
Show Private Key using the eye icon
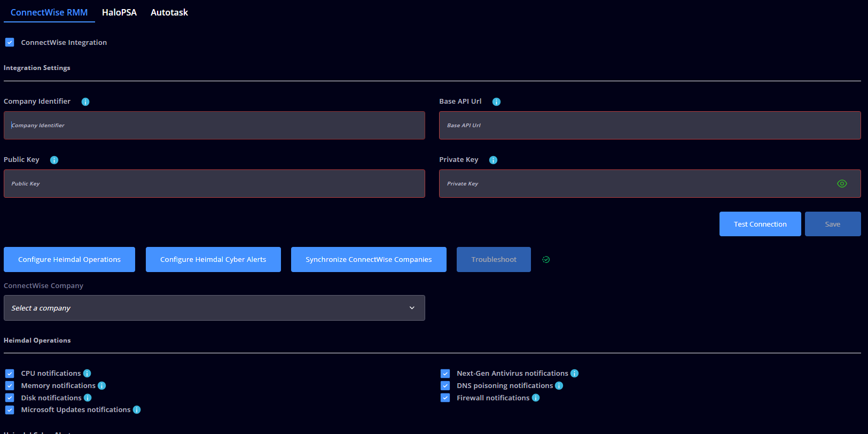point(842,184)
